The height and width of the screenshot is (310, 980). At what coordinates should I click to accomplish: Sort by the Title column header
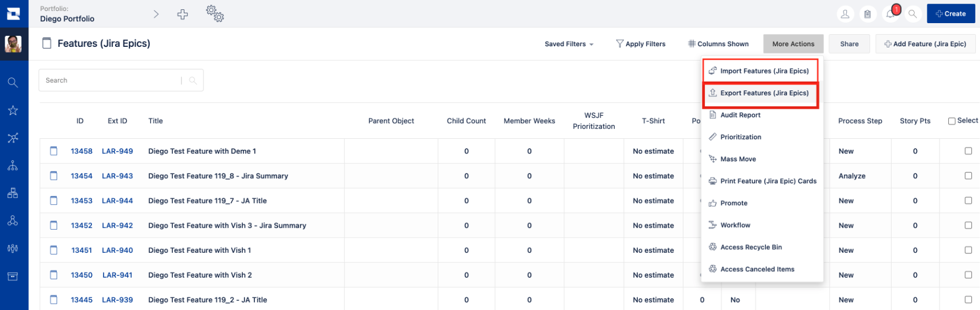coord(156,121)
